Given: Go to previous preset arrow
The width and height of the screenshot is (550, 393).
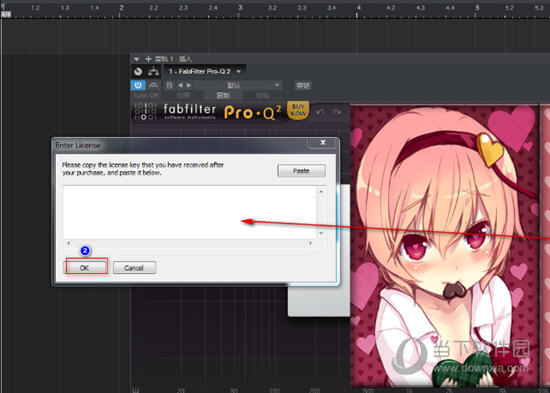Looking at the screenshot, I should pos(180,85).
